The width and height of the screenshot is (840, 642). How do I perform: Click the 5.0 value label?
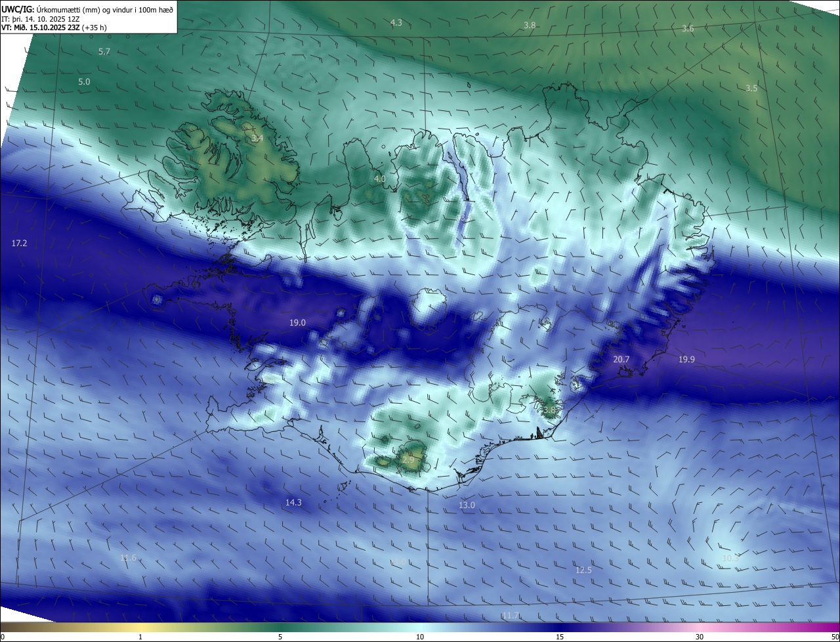pos(84,82)
